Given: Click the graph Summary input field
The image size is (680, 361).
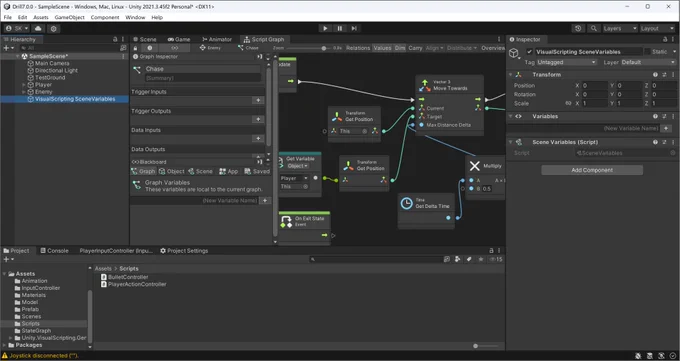Looking at the screenshot, I should point(203,78).
